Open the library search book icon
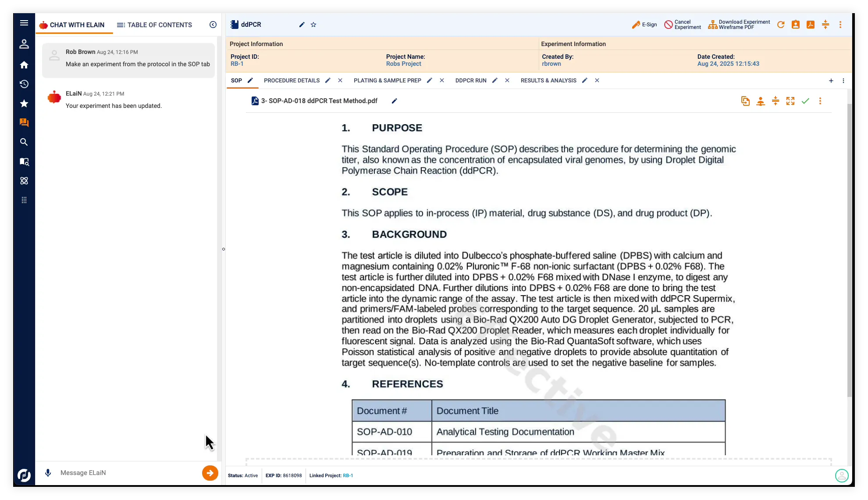The image size is (868, 500). tap(24, 161)
